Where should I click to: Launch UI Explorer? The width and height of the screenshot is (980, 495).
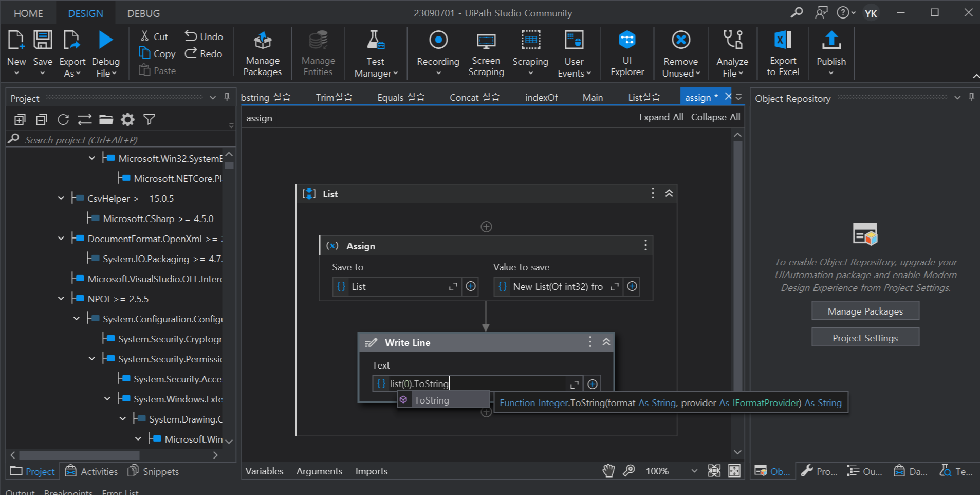pos(627,53)
